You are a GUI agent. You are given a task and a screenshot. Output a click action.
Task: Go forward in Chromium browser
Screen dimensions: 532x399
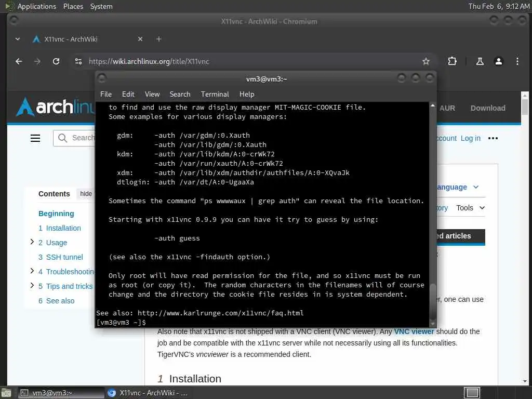[37, 61]
